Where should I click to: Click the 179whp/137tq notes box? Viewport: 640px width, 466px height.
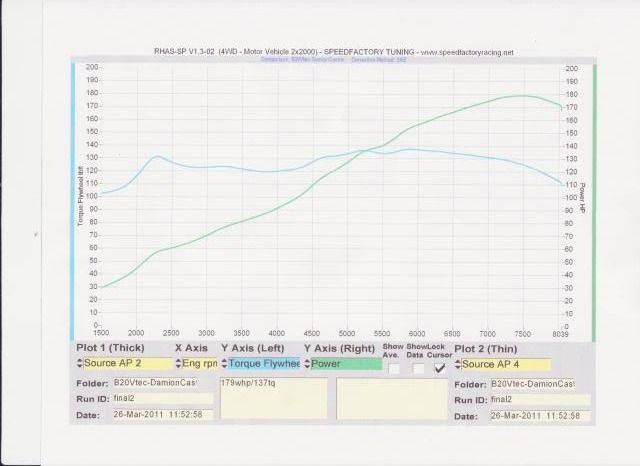point(274,398)
